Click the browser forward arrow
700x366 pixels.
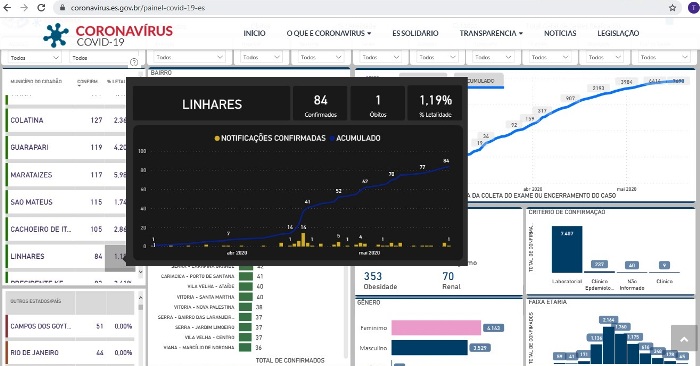click(x=24, y=8)
